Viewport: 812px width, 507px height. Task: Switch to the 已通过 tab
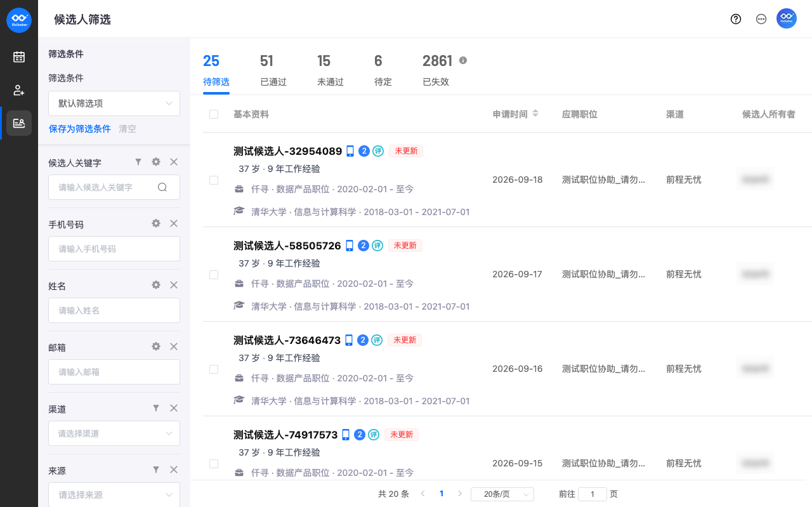(x=273, y=70)
